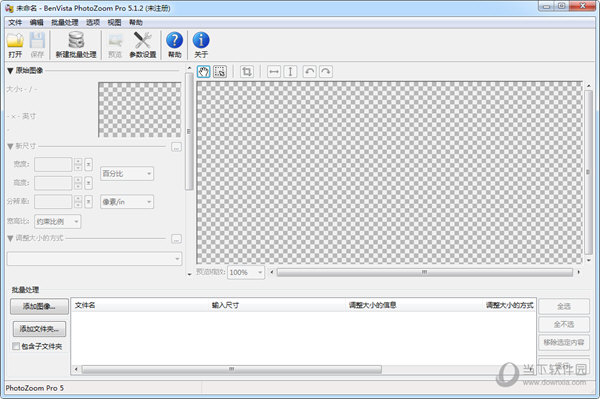Collapse the 原始图像 section
This screenshot has height=399, width=600.
tap(10, 71)
